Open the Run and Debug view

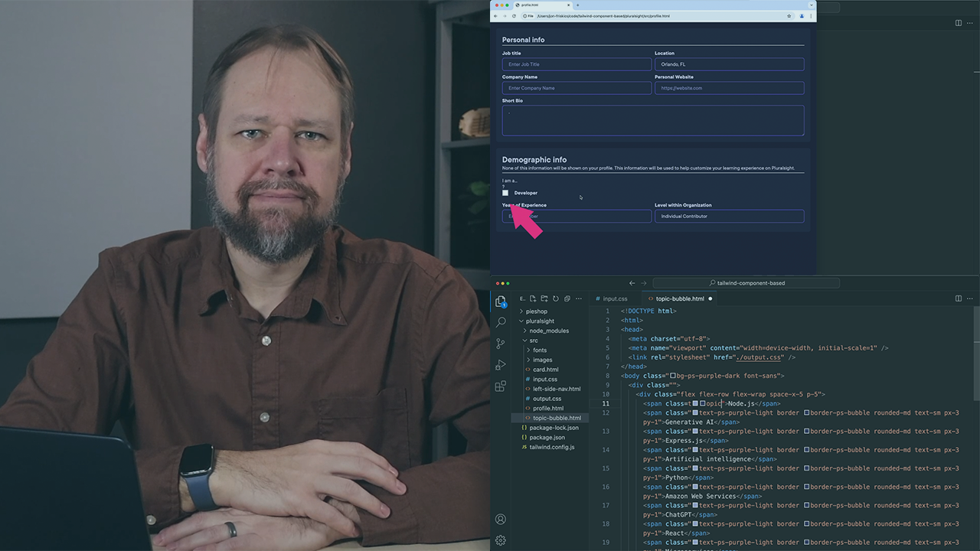coord(500,365)
